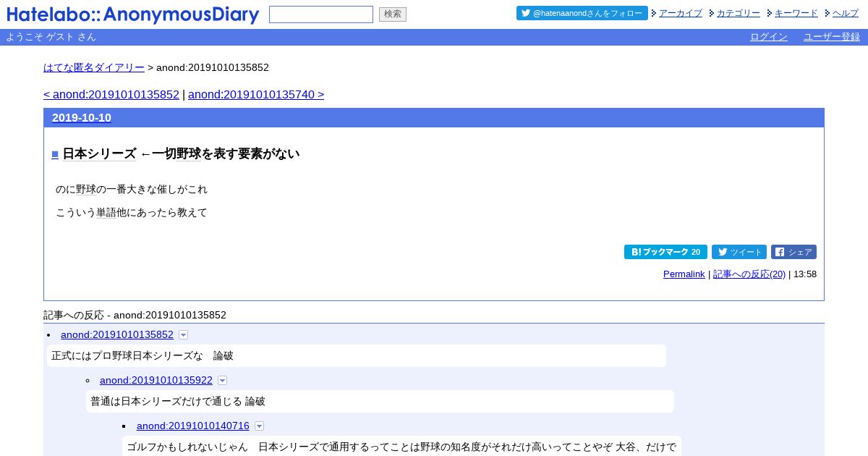The image size is (868, 456).
Task: Click the ツイート tweet button
Action: [739, 252]
